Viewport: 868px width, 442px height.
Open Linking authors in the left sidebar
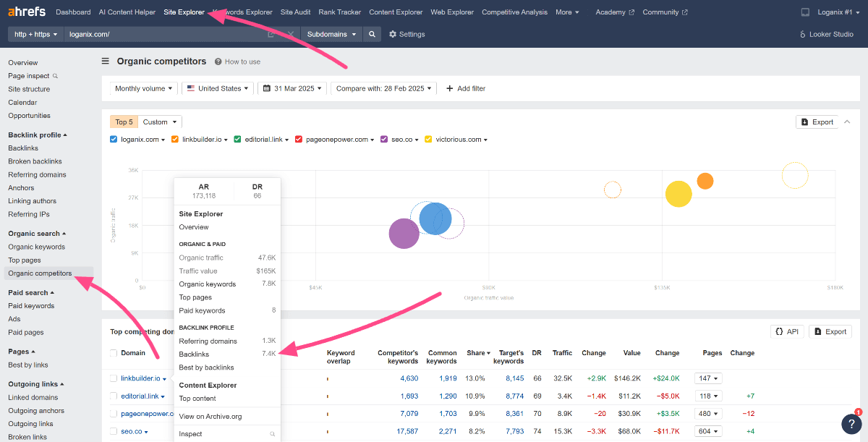[x=32, y=201]
